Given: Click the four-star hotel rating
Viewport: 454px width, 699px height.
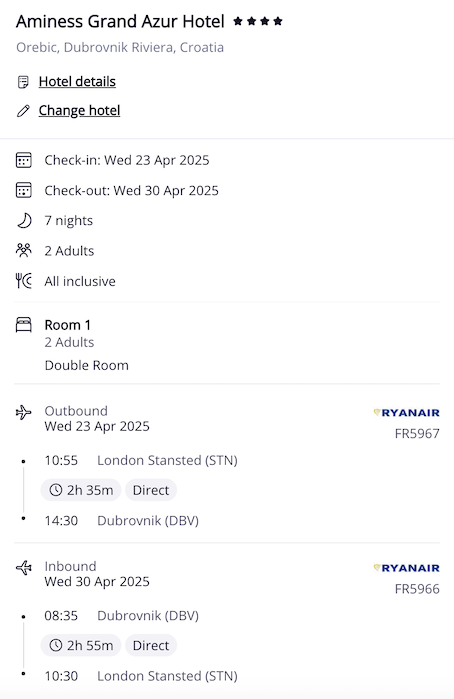Looking at the screenshot, I should (258, 21).
